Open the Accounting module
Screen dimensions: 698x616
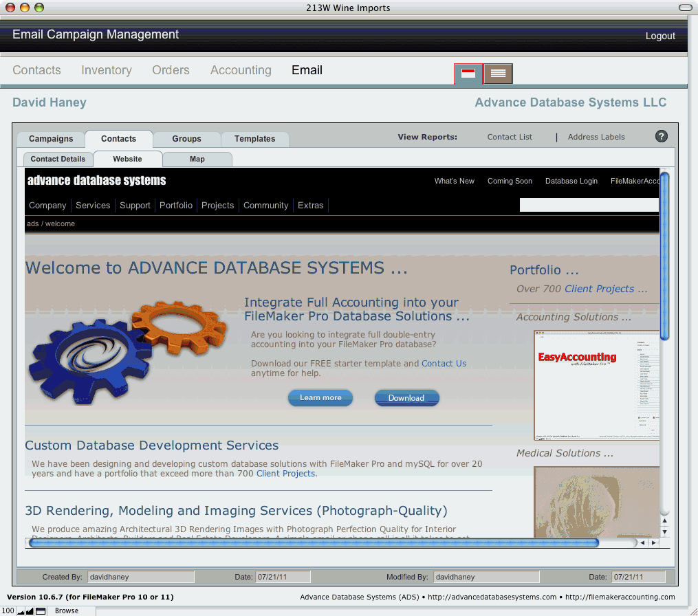[x=241, y=70]
